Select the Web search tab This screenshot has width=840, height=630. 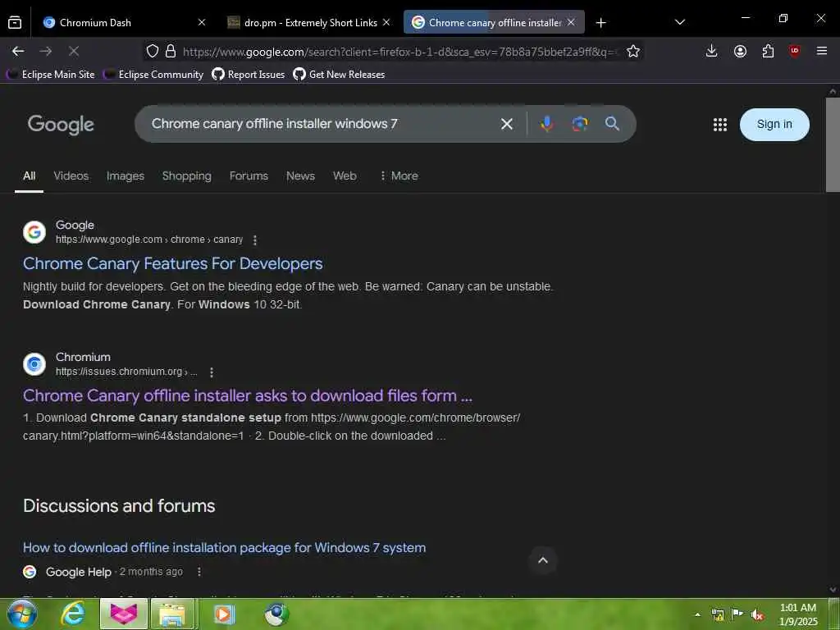point(345,176)
